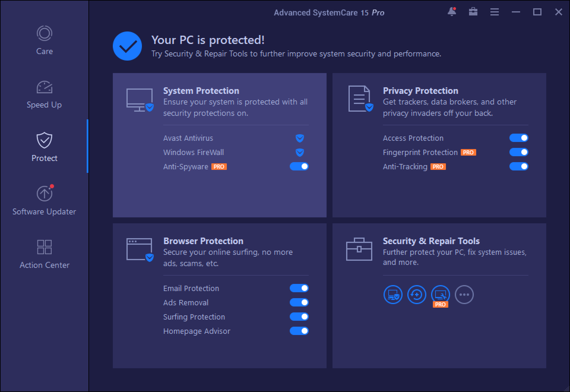The width and height of the screenshot is (570, 392).
Task: Open the Software Updater arrow icon
Action: tap(45, 193)
